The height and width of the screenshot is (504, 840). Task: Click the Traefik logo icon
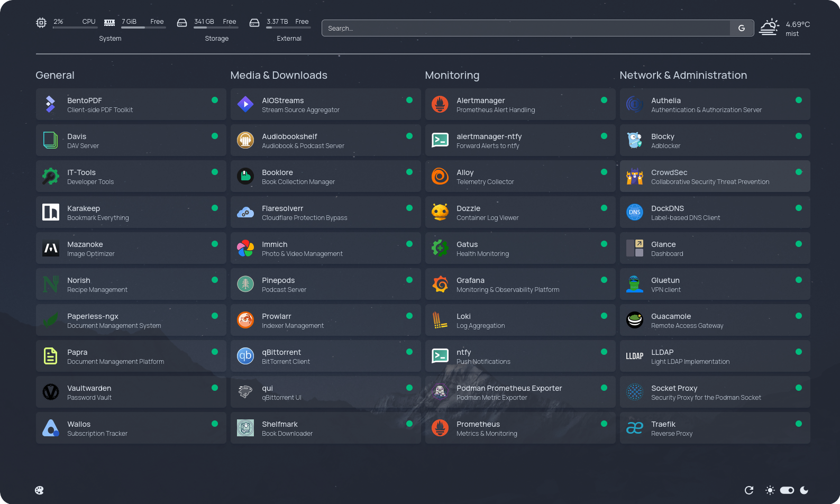634,428
